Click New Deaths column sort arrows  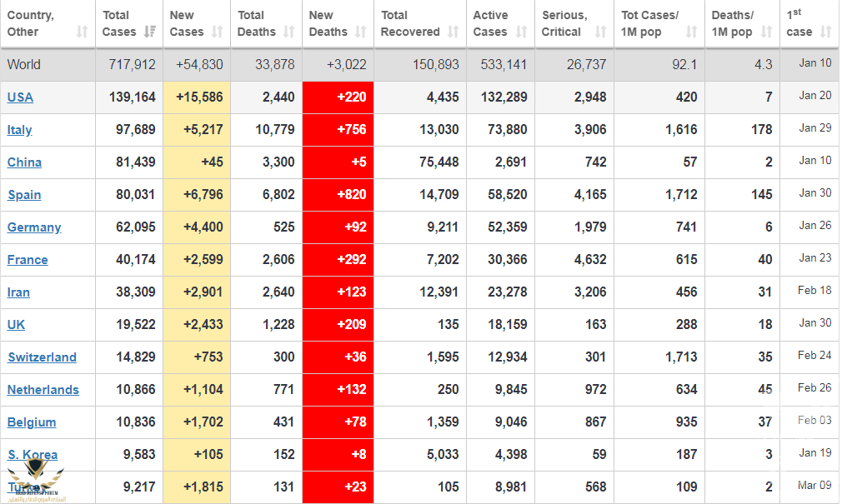coord(360,32)
